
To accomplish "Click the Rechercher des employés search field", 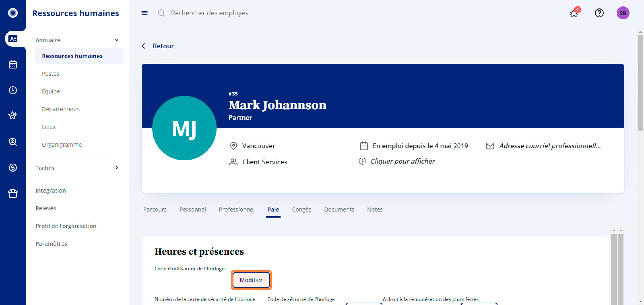I will pyautogui.click(x=209, y=13).
